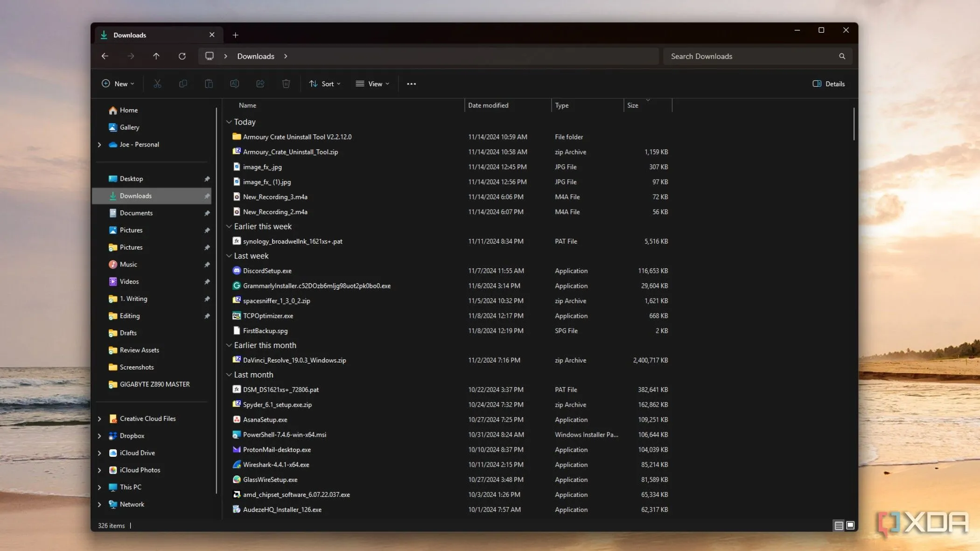The image size is (980, 551).
Task: Click the Paste clipboard icon
Action: (x=209, y=84)
